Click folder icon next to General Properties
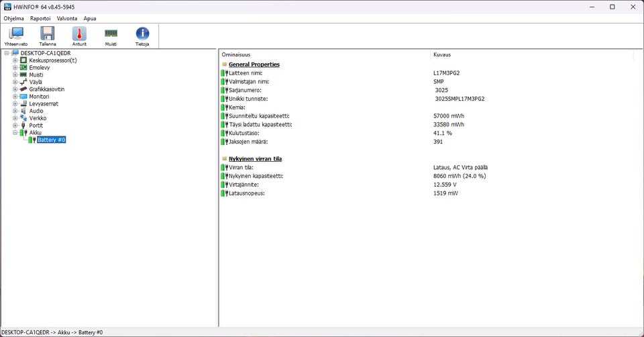This screenshot has height=337, width=644. coord(224,64)
